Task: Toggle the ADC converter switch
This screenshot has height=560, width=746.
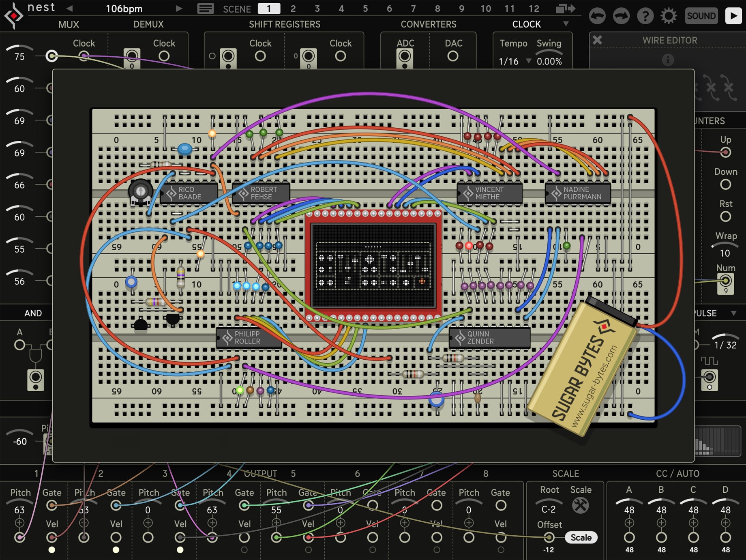Action: click(404, 56)
